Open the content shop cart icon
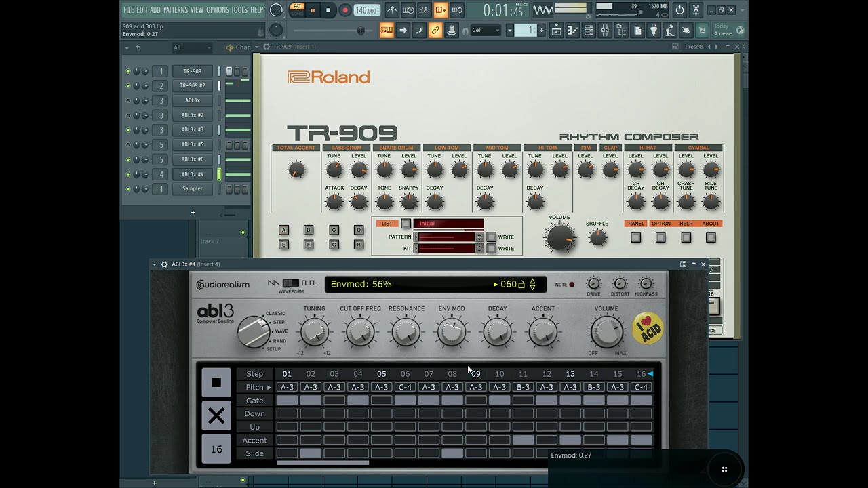 click(702, 30)
